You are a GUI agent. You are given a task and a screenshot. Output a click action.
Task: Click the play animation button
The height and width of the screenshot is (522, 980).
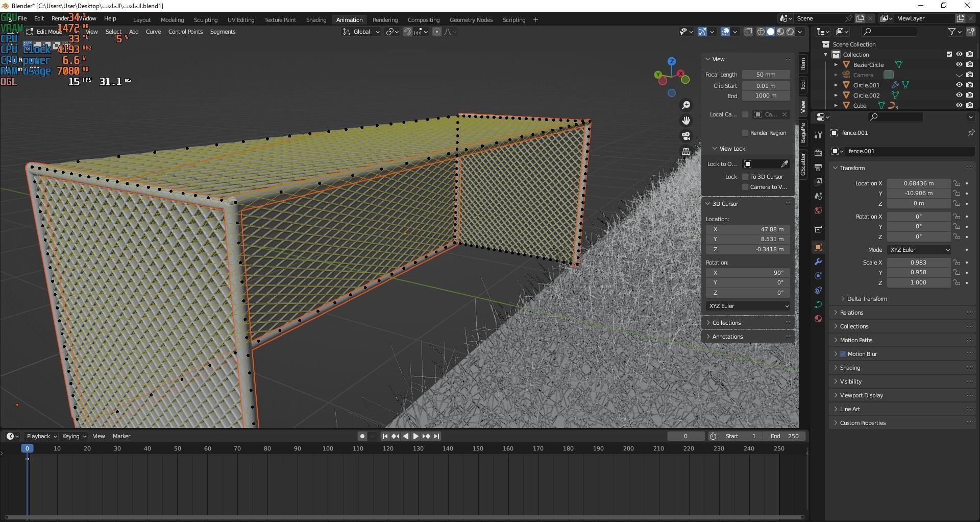pyautogui.click(x=415, y=436)
